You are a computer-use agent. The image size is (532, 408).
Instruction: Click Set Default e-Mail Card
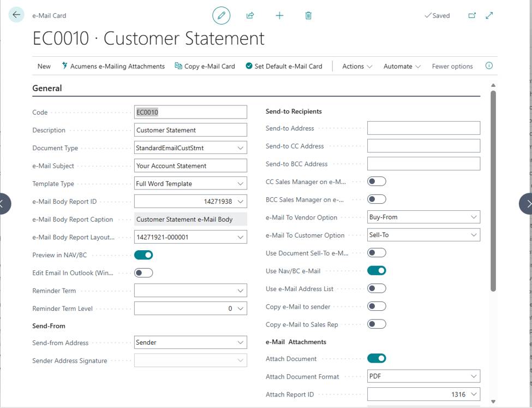[284, 66]
